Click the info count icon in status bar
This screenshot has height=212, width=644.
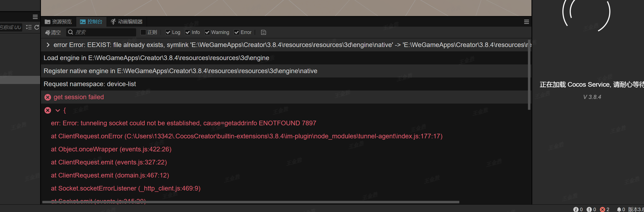point(576,209)
